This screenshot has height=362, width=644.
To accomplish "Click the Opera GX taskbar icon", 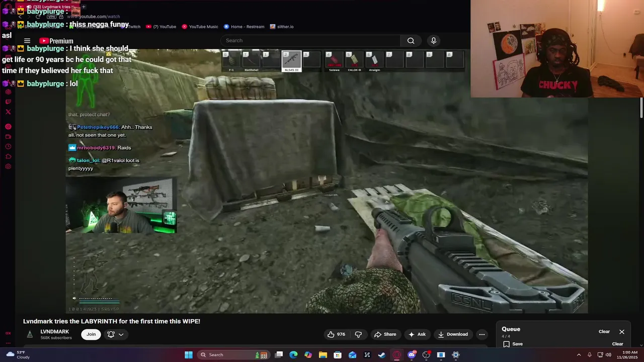I will tap(397, 355).
